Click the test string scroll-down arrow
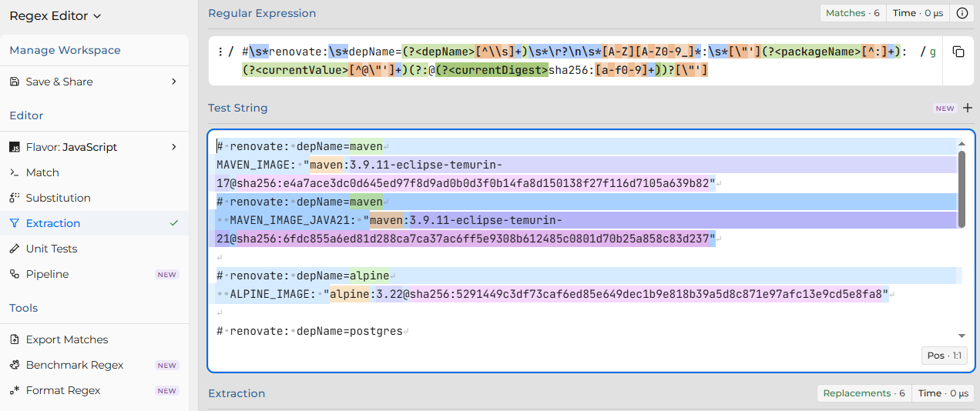This screenshot has width=980, height=411. [x=962, y=336]
